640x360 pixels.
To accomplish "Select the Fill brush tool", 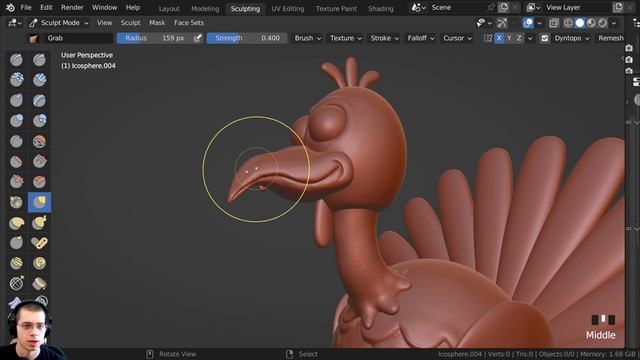I will (39, 161).
